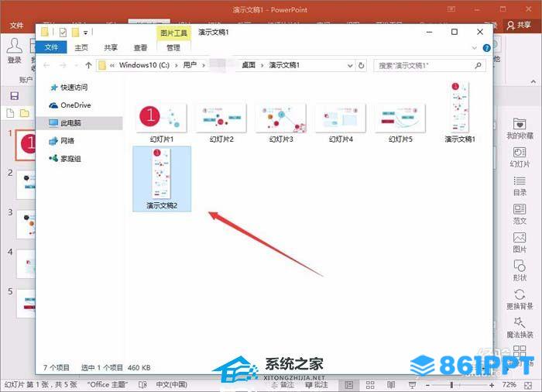The image size is (542, 392).
Task: Open 形状 in the side panel
Action: pyautogui.click(x=520, y=271)
